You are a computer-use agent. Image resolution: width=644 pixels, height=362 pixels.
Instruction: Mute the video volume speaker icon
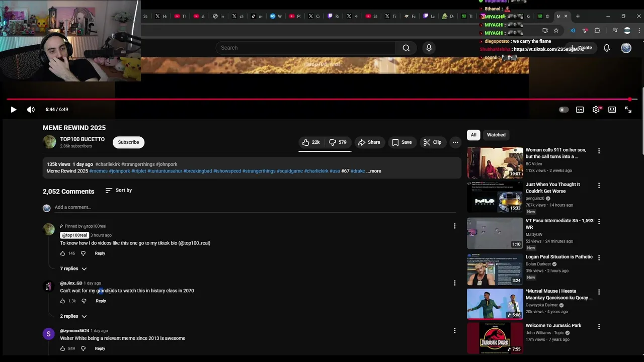click(x=31, y=110)
